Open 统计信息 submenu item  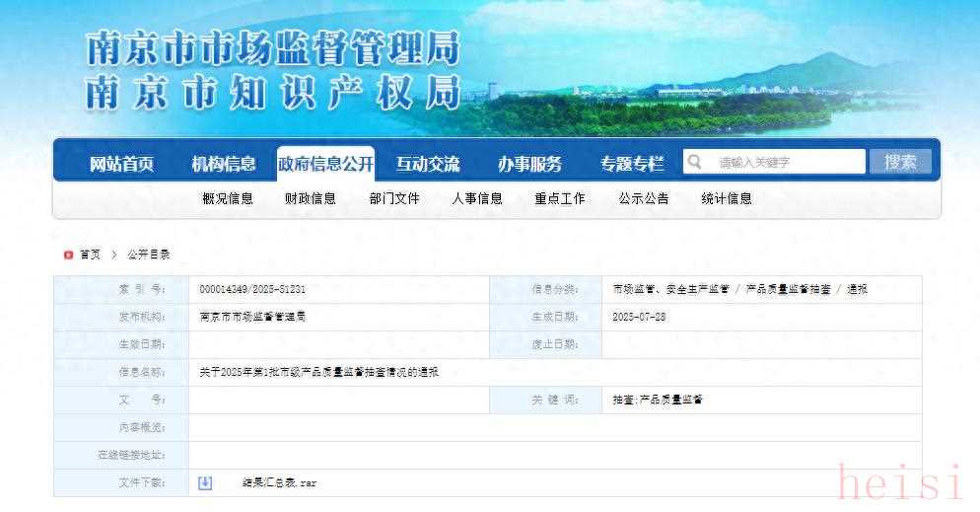click(727, 198)
